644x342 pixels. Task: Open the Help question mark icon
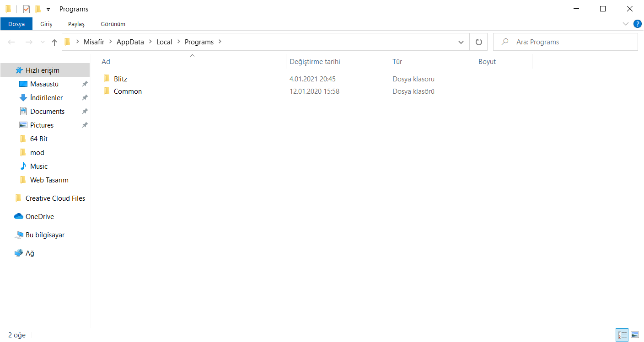pyautogui.click(x=637, y=24)
